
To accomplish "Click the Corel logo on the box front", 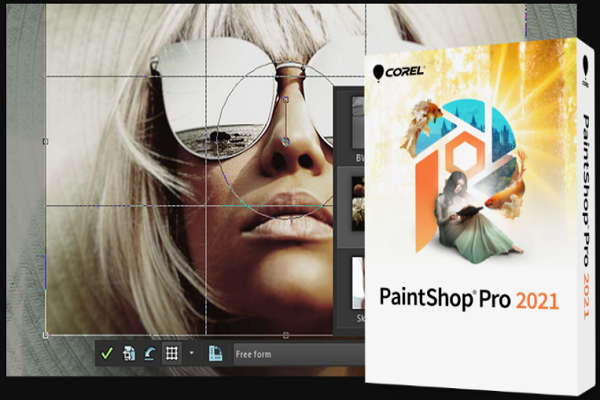I will coord(398,72).
